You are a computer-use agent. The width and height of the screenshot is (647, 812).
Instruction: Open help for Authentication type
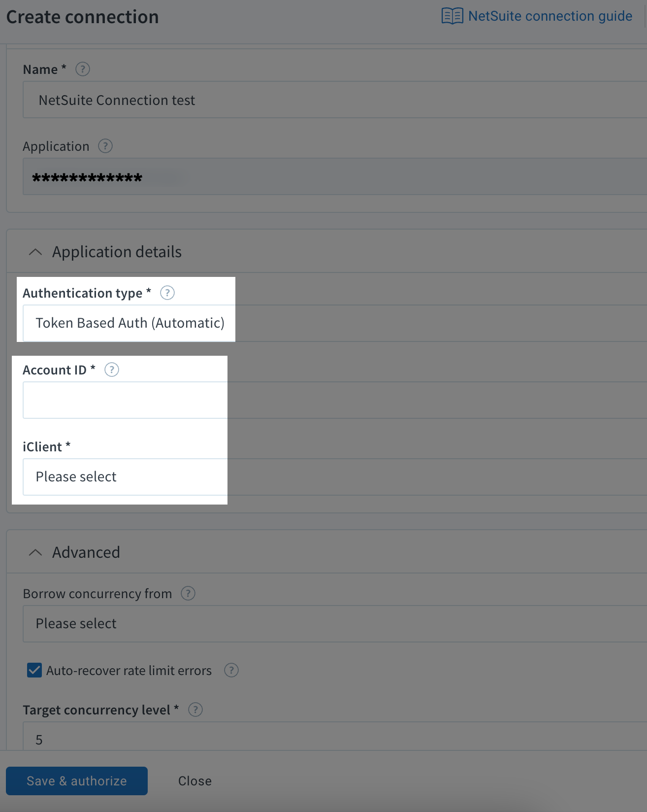click(167, 293)
